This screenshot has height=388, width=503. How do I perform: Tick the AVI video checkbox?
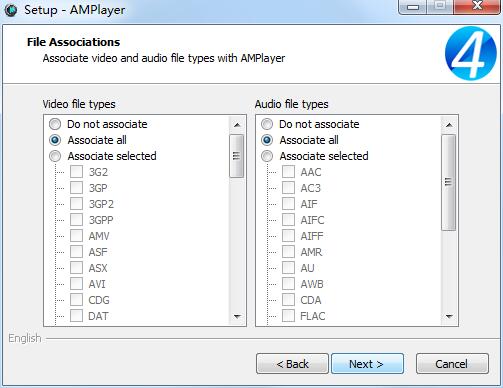click(x=76, y=284)
